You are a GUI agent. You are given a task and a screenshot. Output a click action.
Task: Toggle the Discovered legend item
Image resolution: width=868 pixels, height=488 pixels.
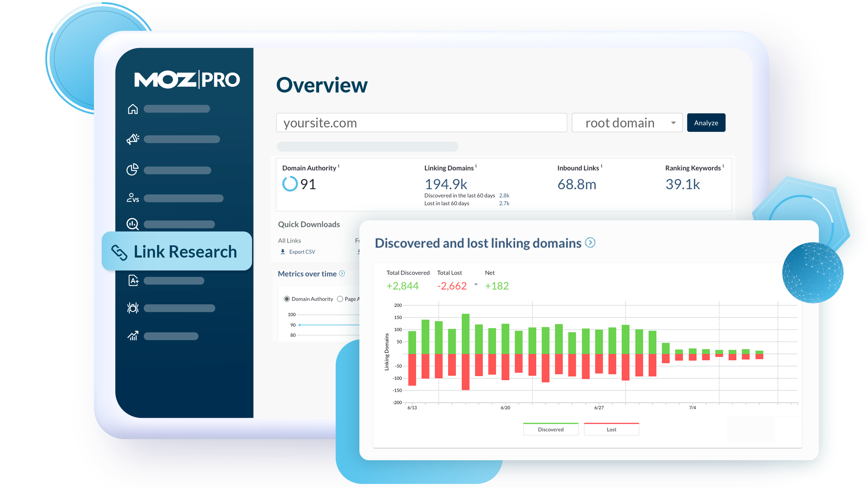[x=551, y=429]
